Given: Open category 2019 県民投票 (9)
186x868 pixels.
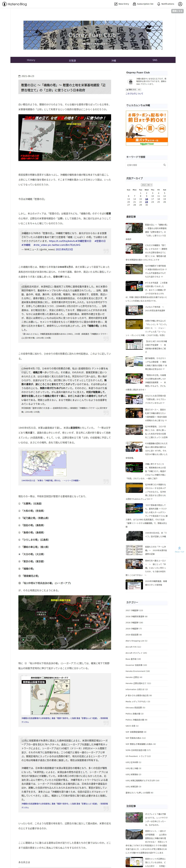Looking at the screenshot, I should [134, 635].
